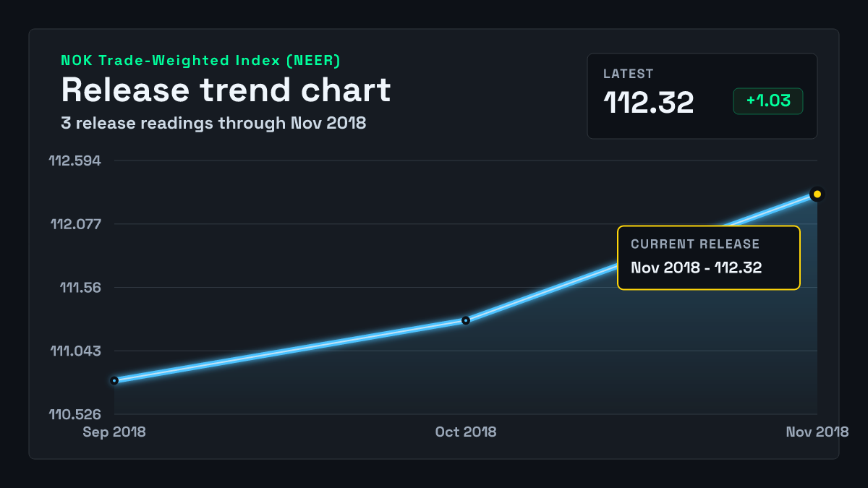868x488 pixels.
Task: Click the +1.03 change badge
Action: pyautogui.click(x=768, y=101)
